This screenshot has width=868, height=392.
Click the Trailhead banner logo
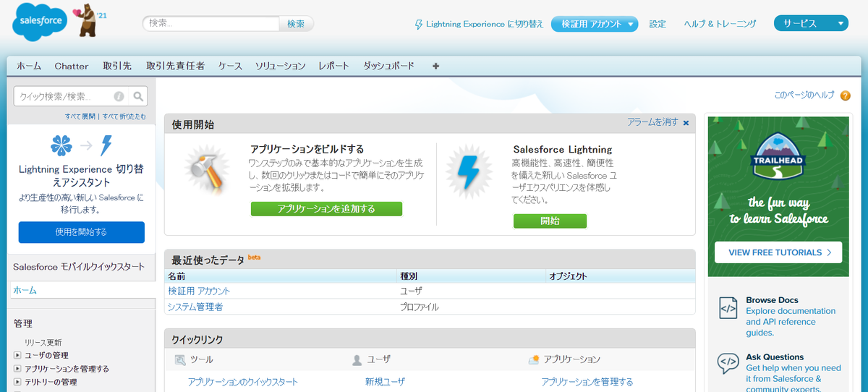(x=778, y=155)
